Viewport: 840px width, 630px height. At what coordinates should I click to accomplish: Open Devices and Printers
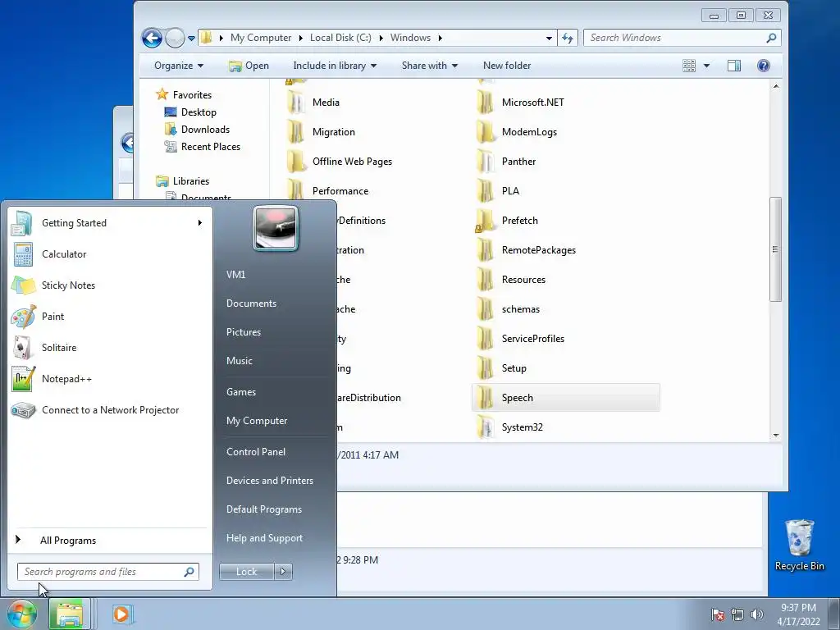(x=269, y=481)
